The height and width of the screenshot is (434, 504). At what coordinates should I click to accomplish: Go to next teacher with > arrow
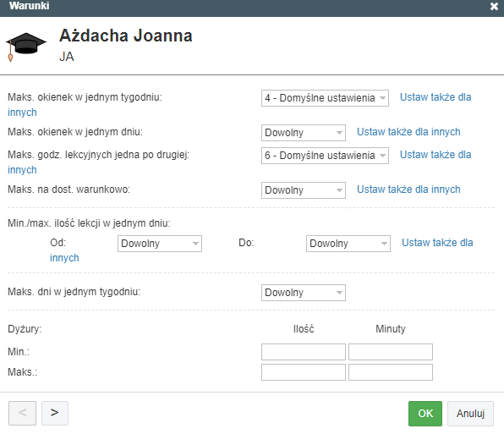click(55, 413)
